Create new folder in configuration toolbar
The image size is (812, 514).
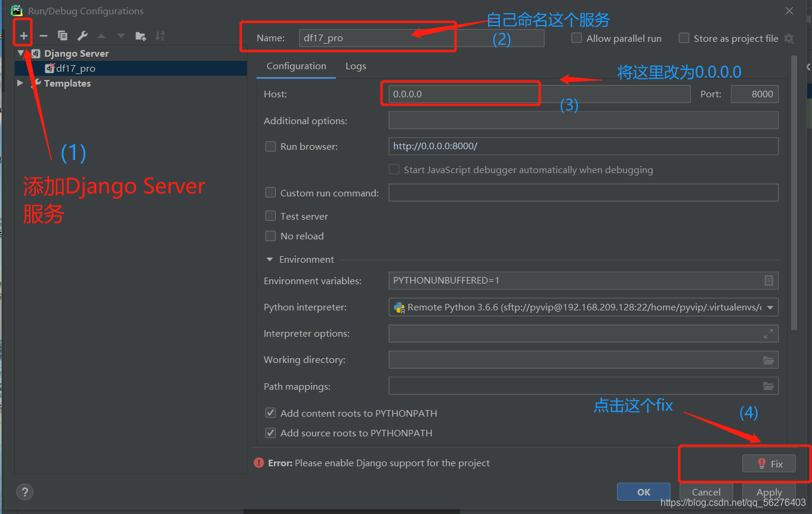click(x=141, y=36)
